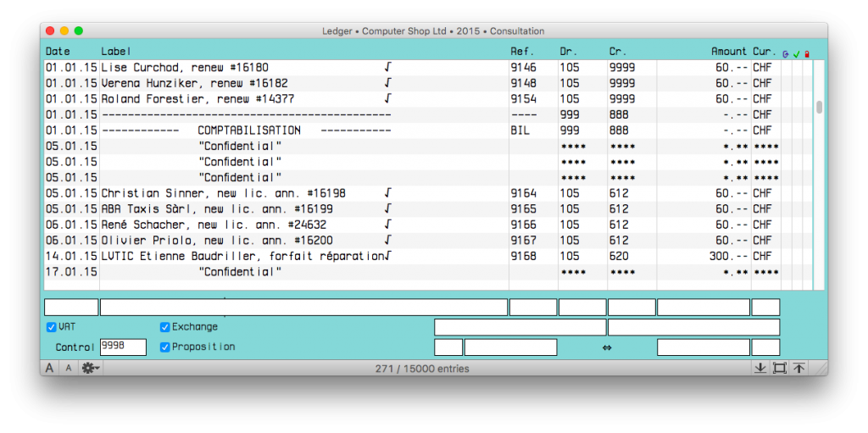
Task: Click the Label column header
Action: [116, 52]
